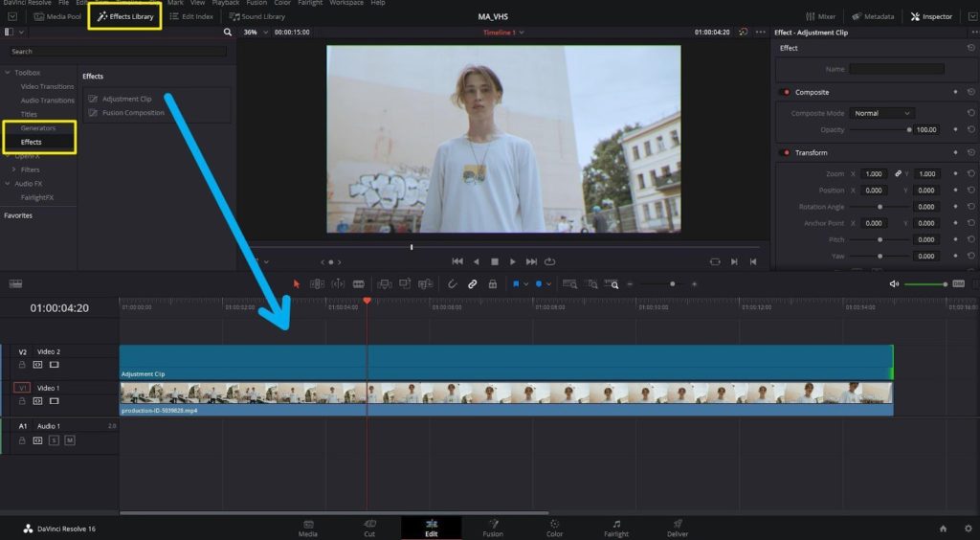Mute Audio 1 track with M button

(x=69, y=440)
